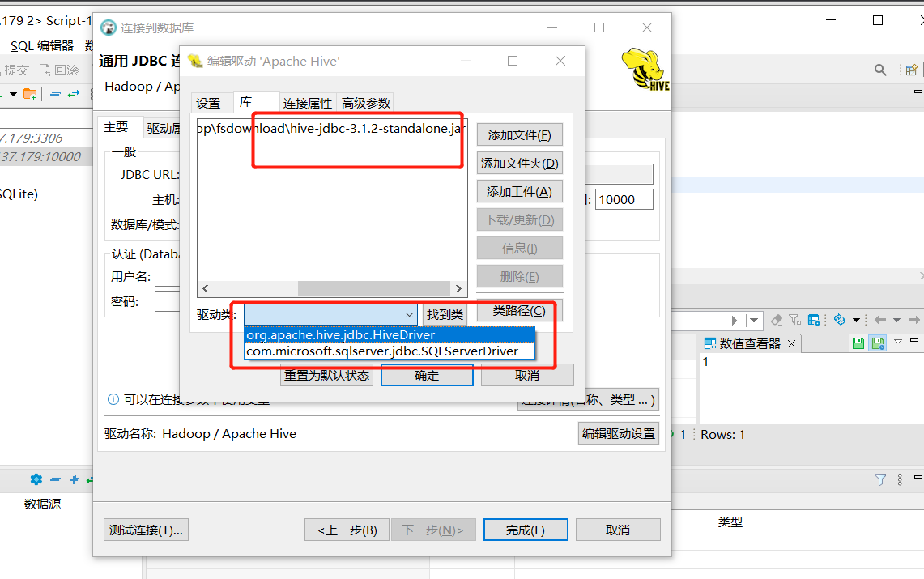
Task: Open the three-dot menu in bottom panel
Action: pos(900,479)
